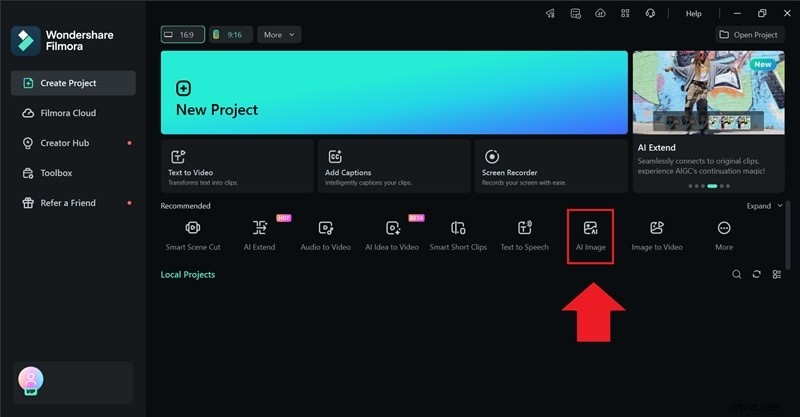
Task: Open the Toolbox sidebar item
Action: pos(56,173)
